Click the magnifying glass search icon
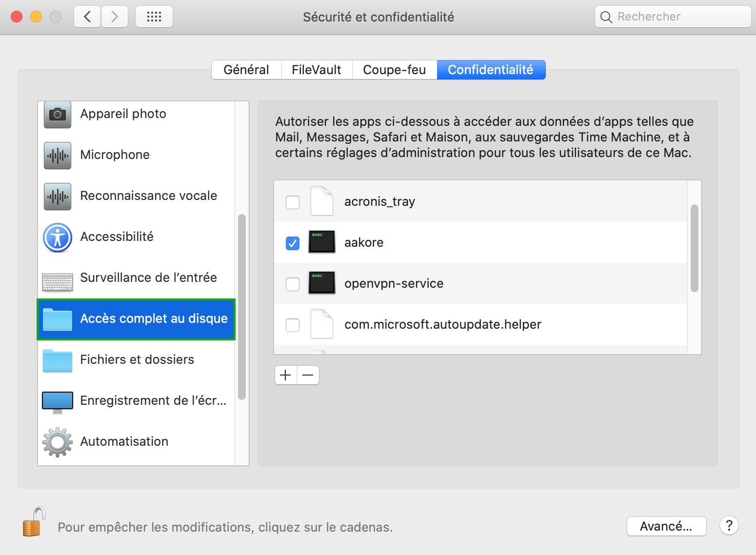The height and width of the screenshot is (555, 756). coord(606,17)
